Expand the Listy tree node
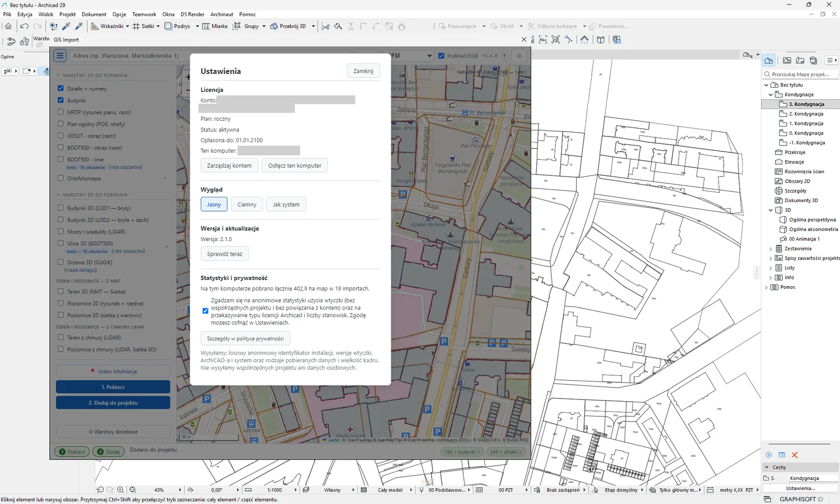The image size is (840, 504). tap(771, 268)
